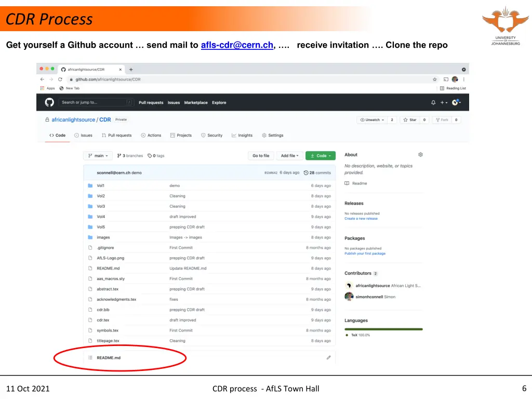Screen dimensions: 532x399
Task: Open the New Tab bookmark
Action: (x=70, y=88)
